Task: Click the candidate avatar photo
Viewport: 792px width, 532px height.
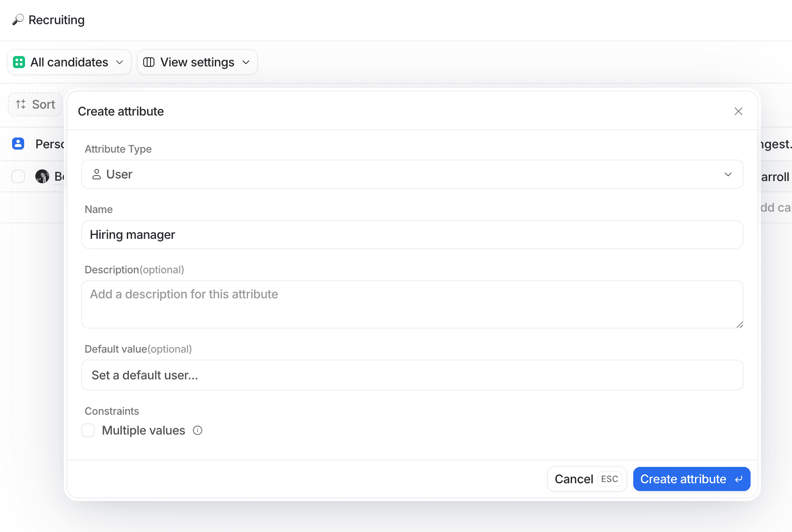Action: click(x=42, y=176)
